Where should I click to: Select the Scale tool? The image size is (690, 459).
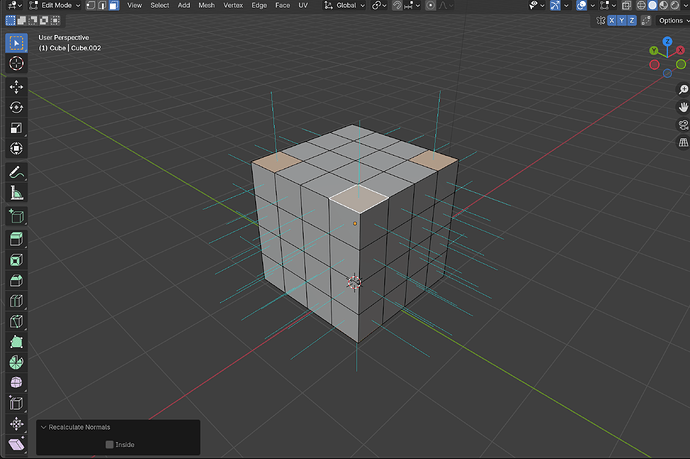click(x=16, y=128)
